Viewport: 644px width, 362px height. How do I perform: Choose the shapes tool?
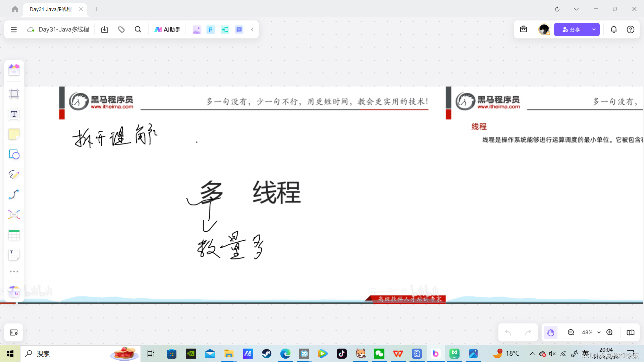tap(14, 155)
